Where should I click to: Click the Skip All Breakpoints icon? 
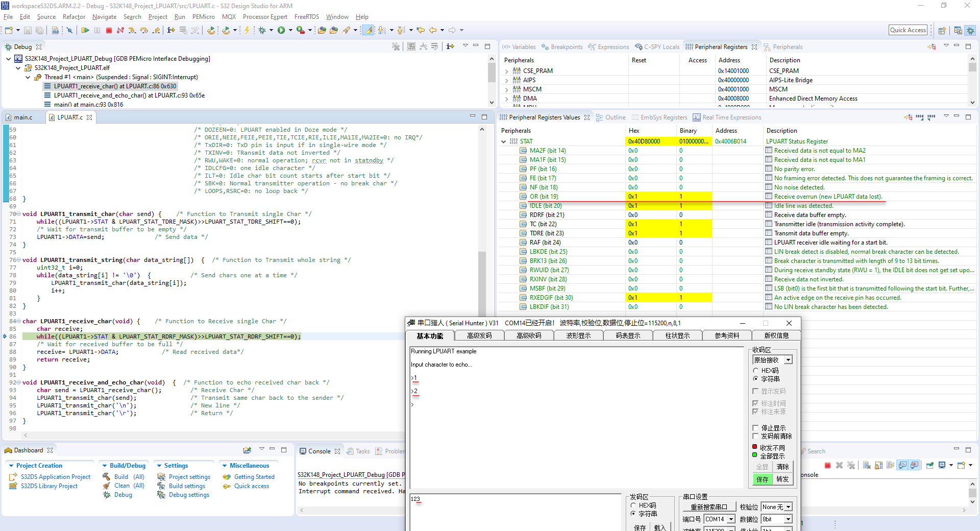(x=70, y=31)
